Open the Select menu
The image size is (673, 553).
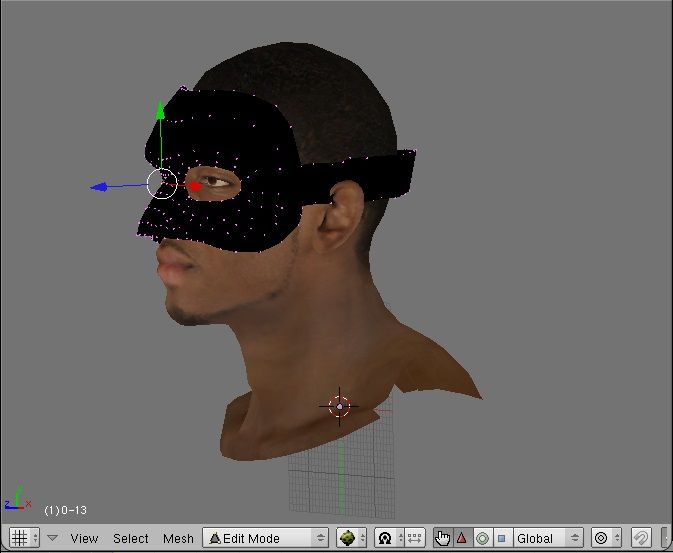(131, 538)
